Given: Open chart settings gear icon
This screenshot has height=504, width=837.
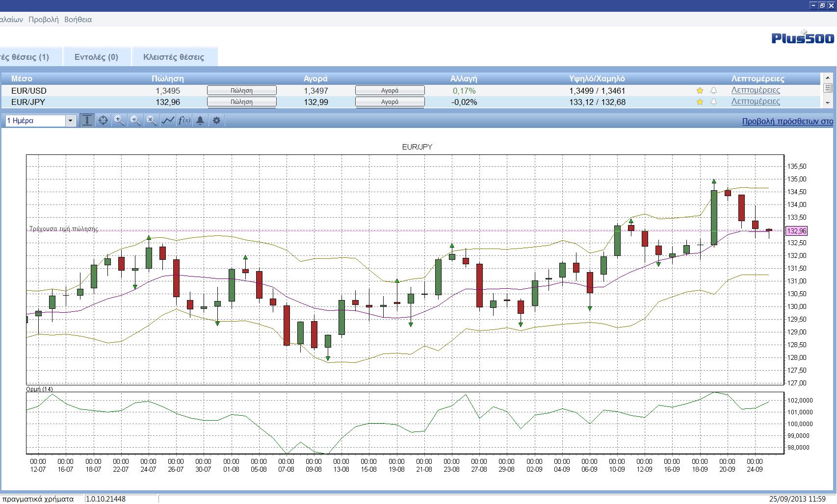Looking at the screenshot, I should click(x=216, y=120).
